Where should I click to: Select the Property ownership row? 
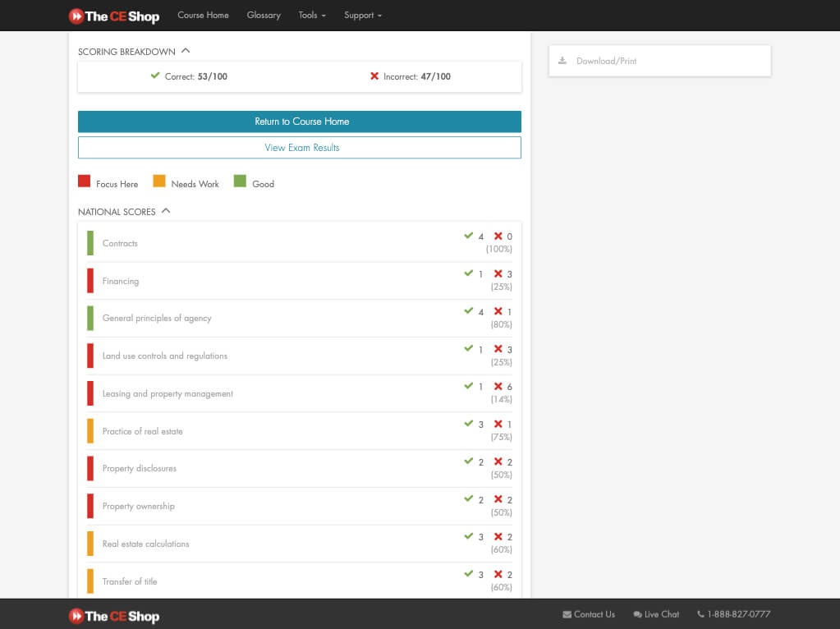300,507
